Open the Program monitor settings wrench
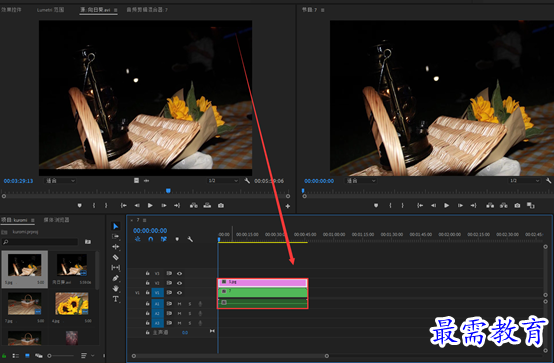The width and height of the screenshot is (554, 363). [549, 181]
